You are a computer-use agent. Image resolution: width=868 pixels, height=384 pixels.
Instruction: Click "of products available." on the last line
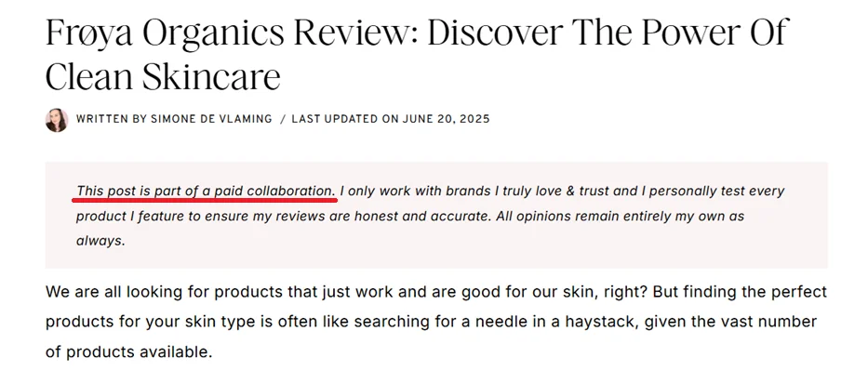[128, 352]
